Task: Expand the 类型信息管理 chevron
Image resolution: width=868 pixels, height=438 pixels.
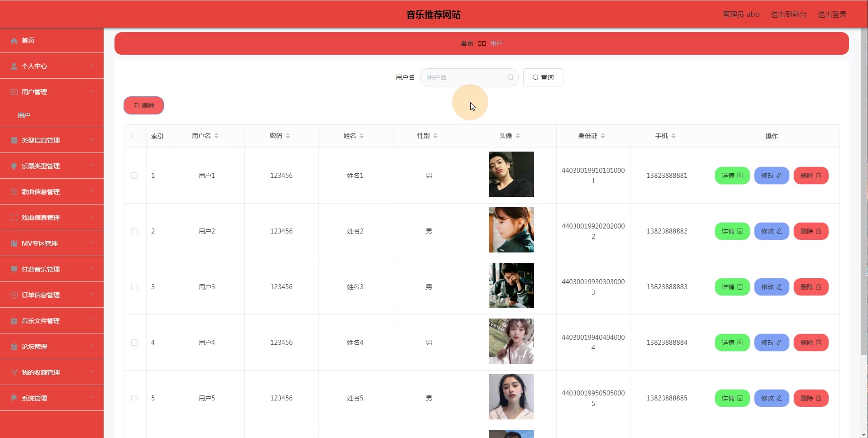Action: [x=92, y=140]
